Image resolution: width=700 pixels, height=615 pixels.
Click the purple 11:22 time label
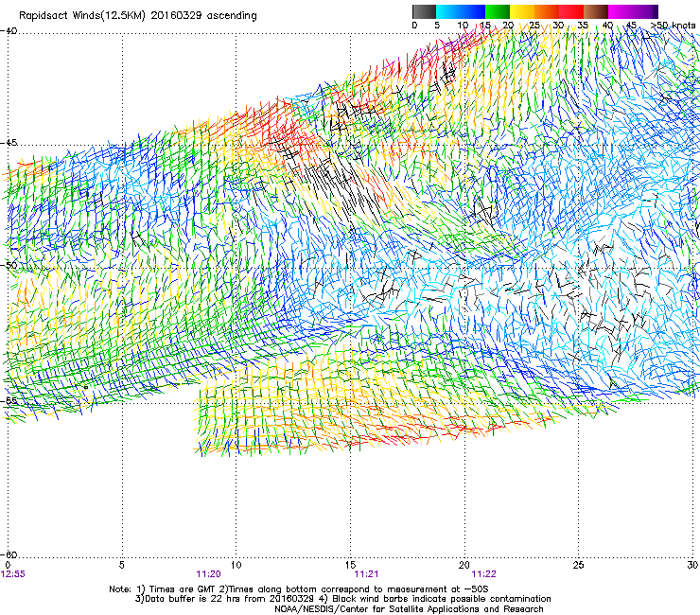click(x=483, y=574)
